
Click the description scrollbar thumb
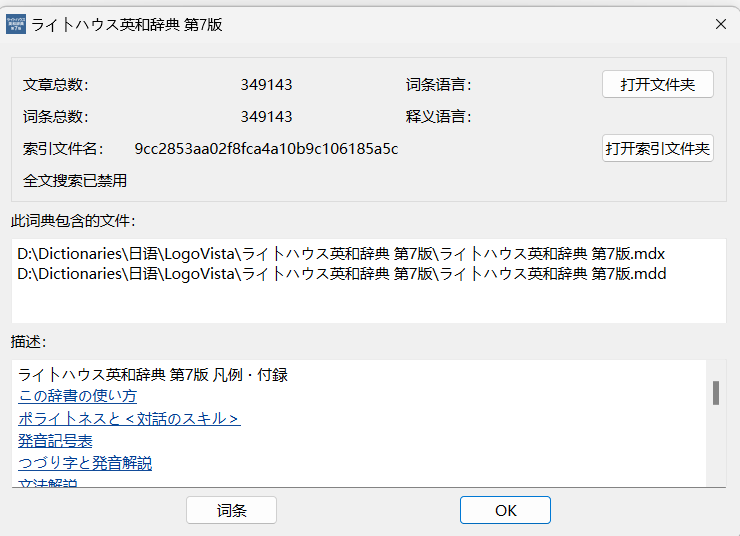pos(715,393)
